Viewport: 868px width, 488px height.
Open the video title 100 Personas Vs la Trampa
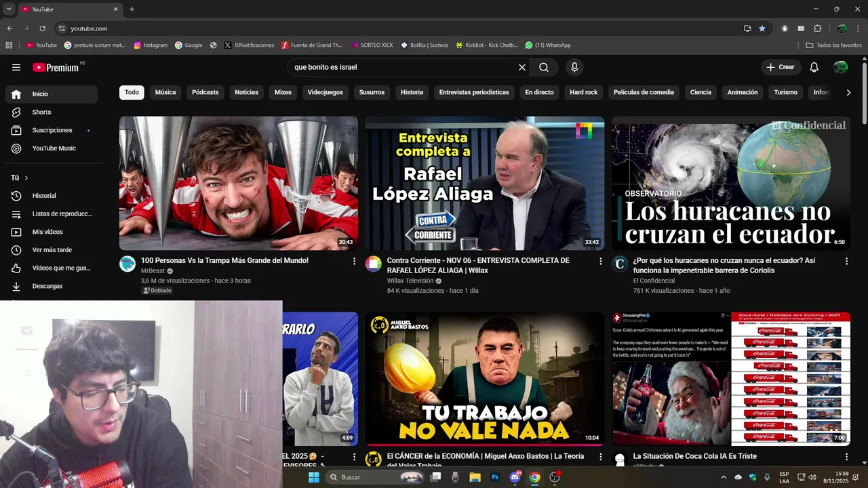(x=224, y=260)
